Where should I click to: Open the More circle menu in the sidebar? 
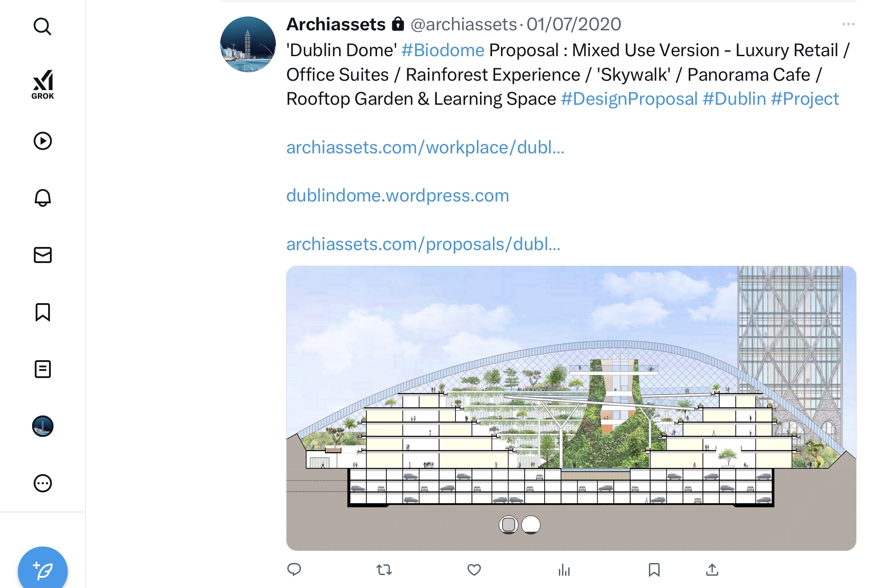(43, 483)
